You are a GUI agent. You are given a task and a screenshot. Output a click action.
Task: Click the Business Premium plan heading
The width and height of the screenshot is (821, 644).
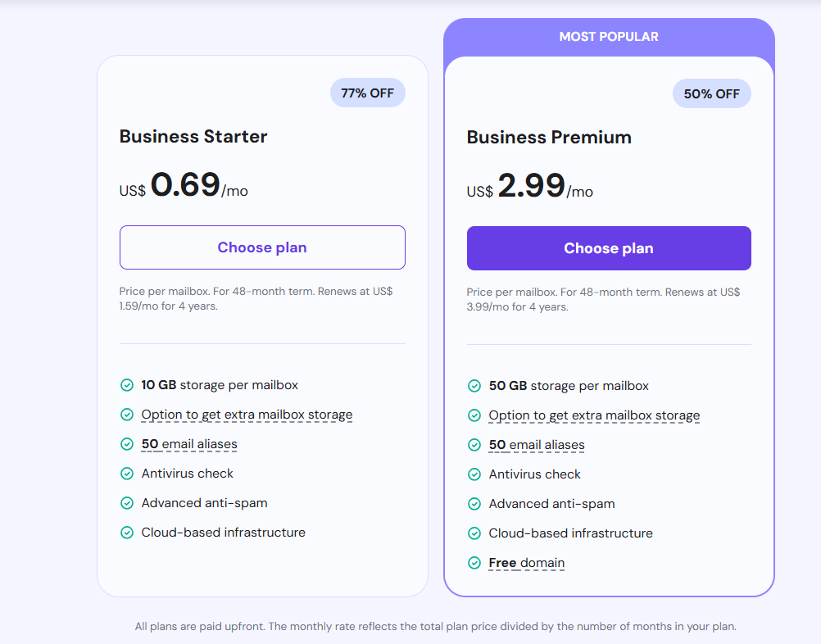(549, 137)
